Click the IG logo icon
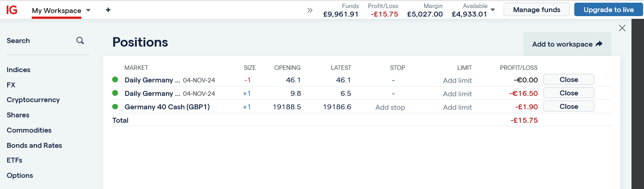Screen dimensions: 644x189 pos(12,10)
